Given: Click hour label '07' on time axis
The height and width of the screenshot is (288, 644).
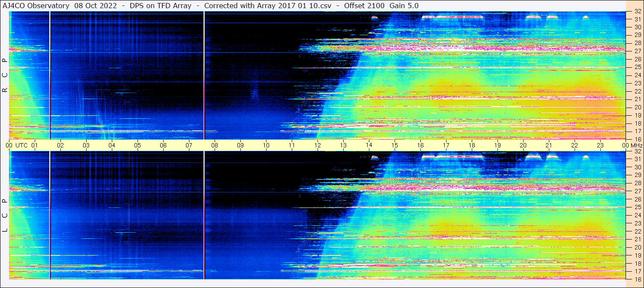Looking at the screenshot, I should point(189,145).
